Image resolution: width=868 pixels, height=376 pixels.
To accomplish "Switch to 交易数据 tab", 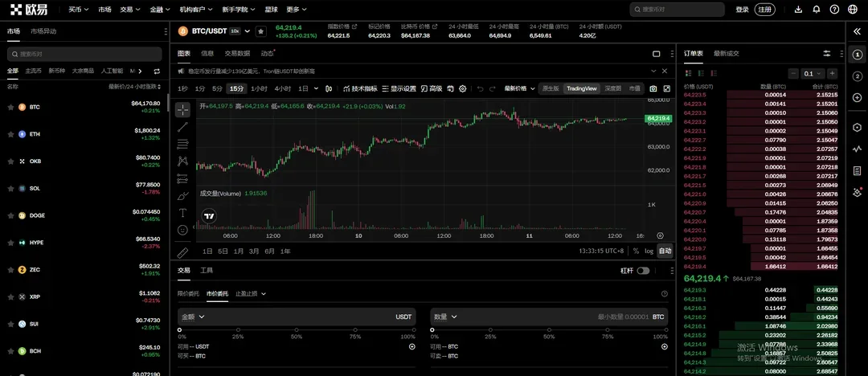I will [237, 54].
